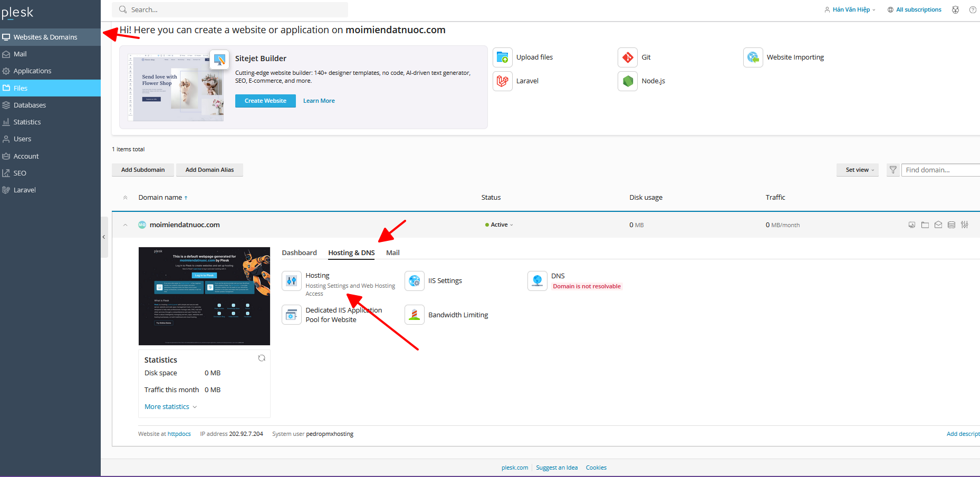The image size is (980, 477).
Task: Click the default webpage screenshot thumbnail
Action: tap(204, 296)
